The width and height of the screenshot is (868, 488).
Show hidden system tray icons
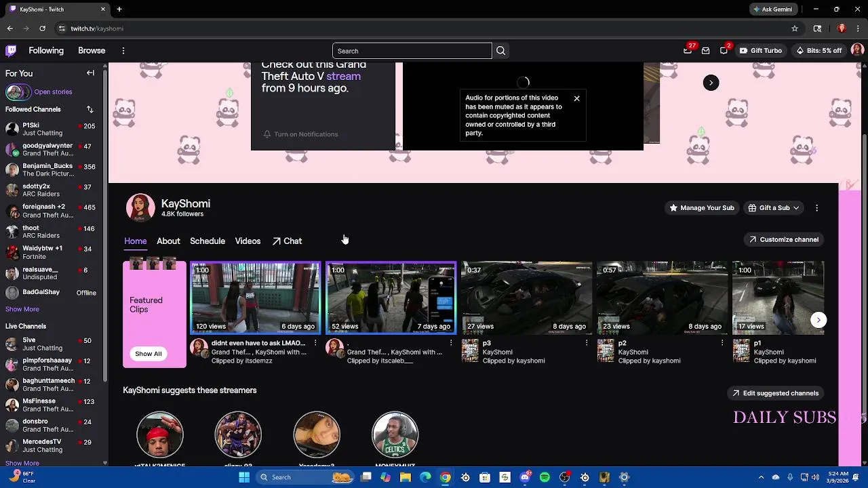[761, 477]
